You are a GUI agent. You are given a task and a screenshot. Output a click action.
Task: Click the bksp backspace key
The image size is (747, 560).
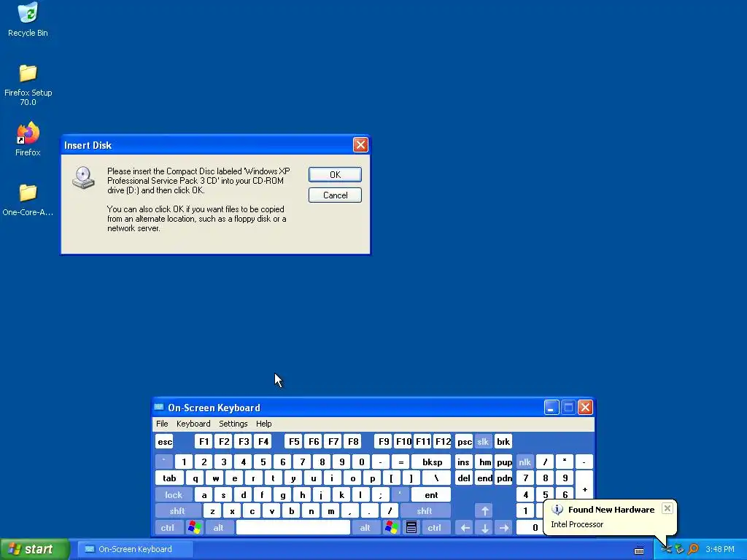click(432, 462)
